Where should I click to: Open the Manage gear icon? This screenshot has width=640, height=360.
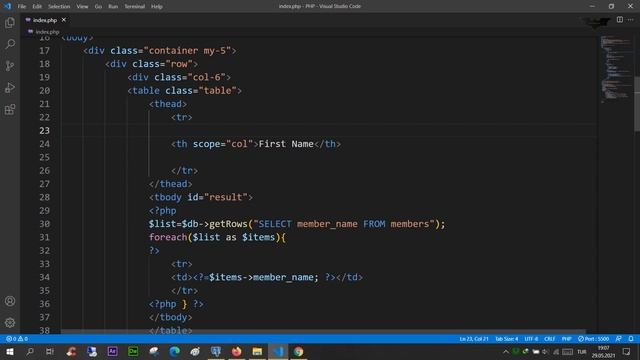[10, 323]
